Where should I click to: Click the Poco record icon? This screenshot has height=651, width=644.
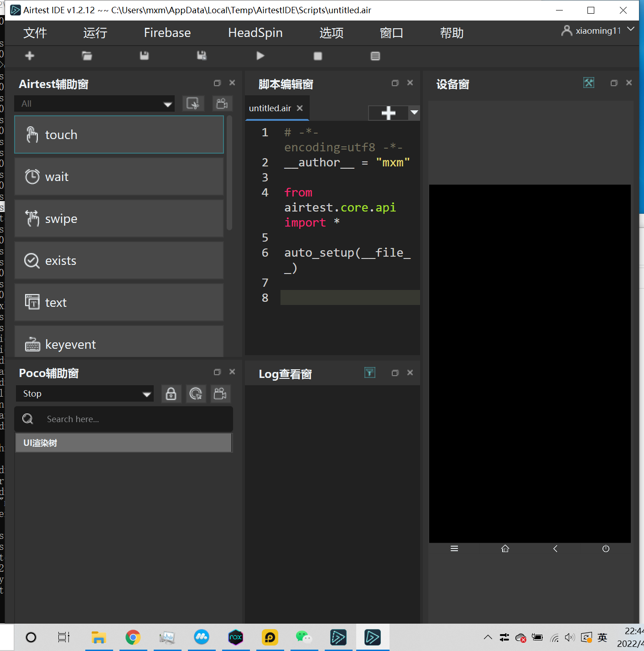(220, 393)
